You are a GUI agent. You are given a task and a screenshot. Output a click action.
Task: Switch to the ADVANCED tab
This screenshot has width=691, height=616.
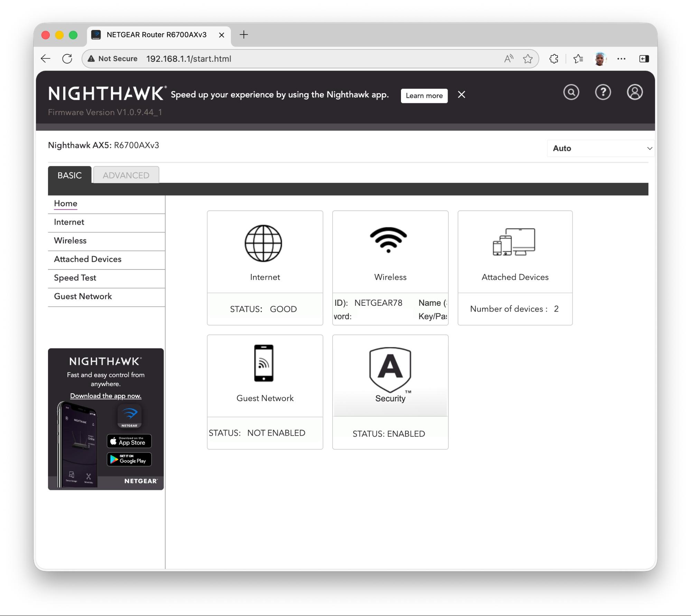pyautogui.click(x=126, y=175)
